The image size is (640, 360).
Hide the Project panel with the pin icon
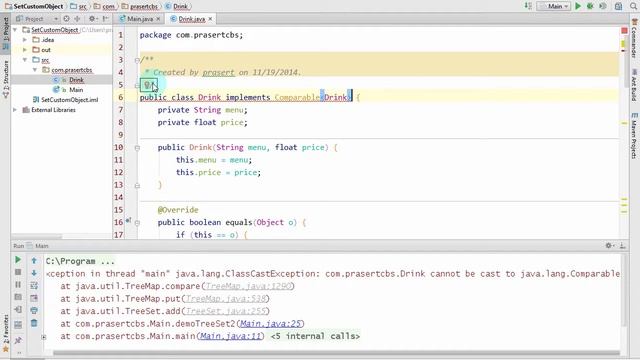coord(106,19)
